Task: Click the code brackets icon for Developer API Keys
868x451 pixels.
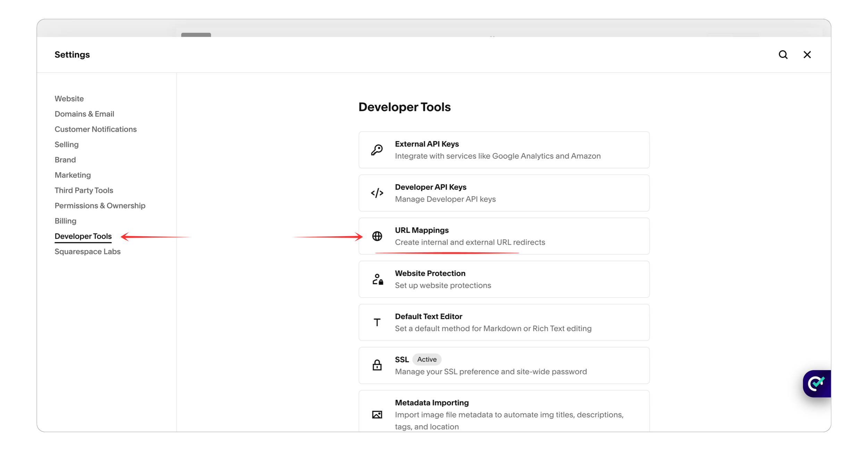Action: (377, 193)
